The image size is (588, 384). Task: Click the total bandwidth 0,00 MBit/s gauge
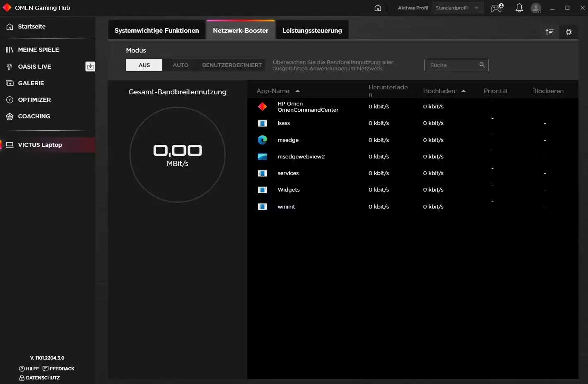click(178, 155)
